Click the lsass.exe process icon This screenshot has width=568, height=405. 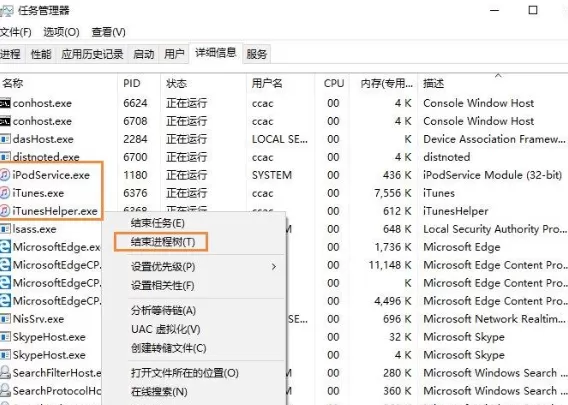5,229
